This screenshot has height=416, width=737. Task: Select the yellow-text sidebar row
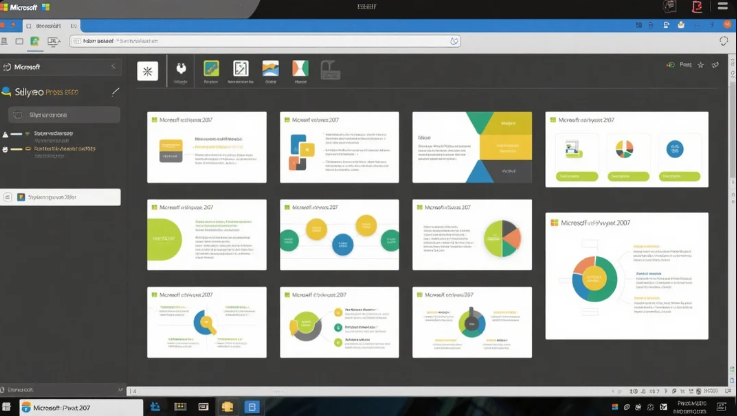pyautogui.click(x=65, y=149)
